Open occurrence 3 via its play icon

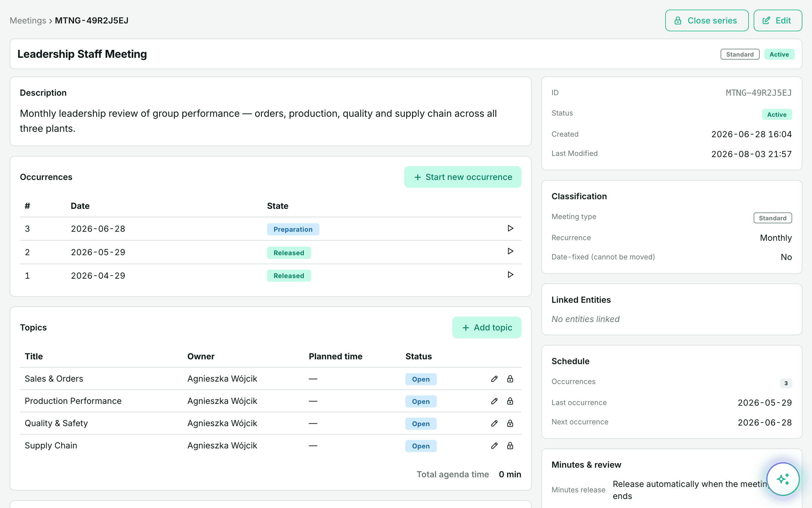click(x=510, y=228)
